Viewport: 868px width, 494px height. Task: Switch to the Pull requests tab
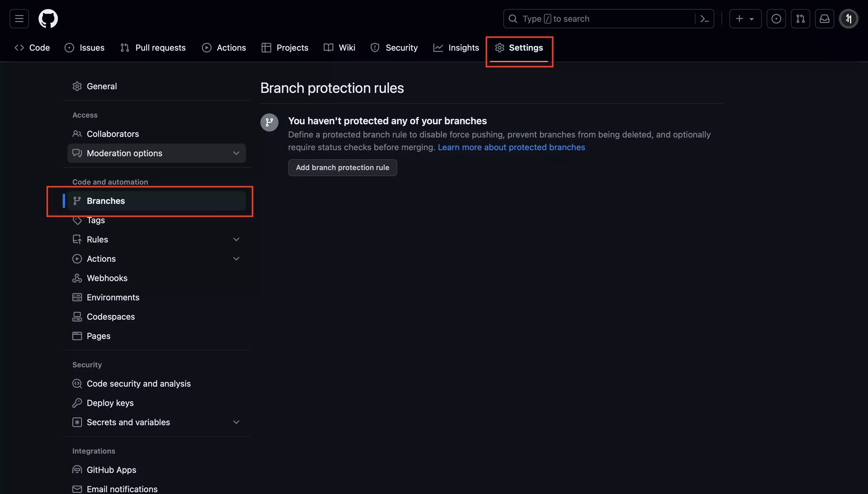point(153,48)
